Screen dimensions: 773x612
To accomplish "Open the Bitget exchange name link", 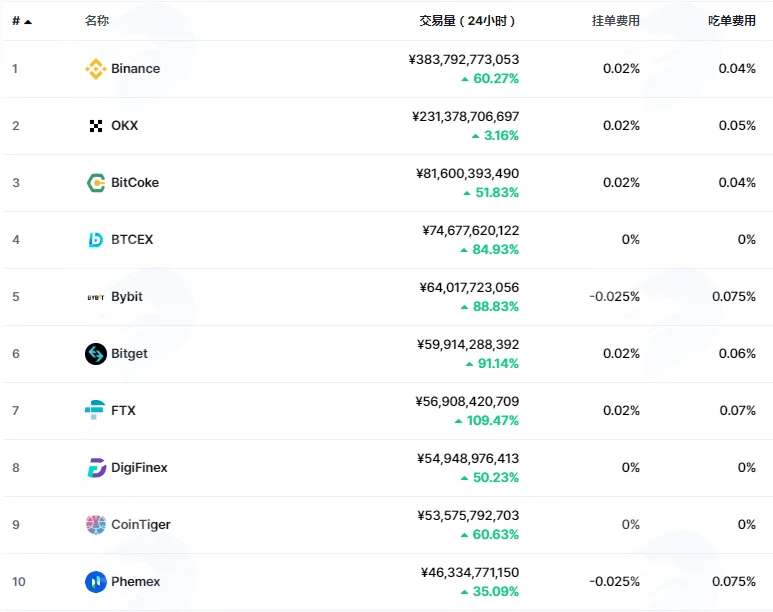I will point(129,354).
